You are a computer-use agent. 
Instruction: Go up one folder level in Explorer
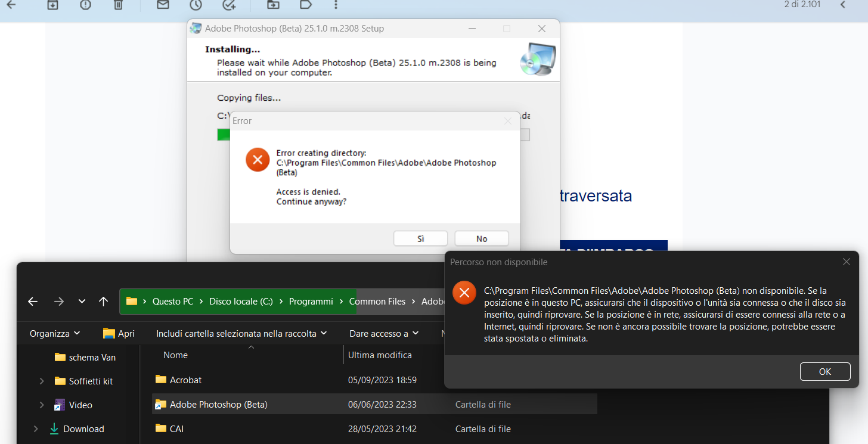click(x=103, y=302)
